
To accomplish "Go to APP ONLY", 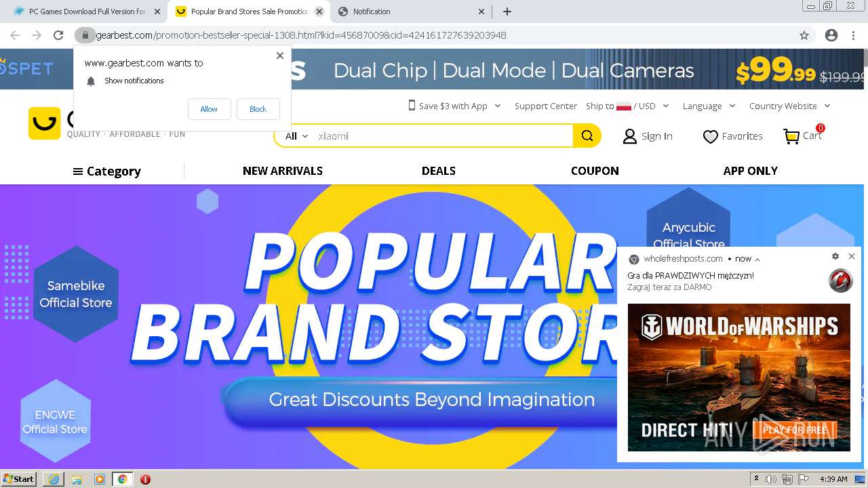I will tap(750, 171).
